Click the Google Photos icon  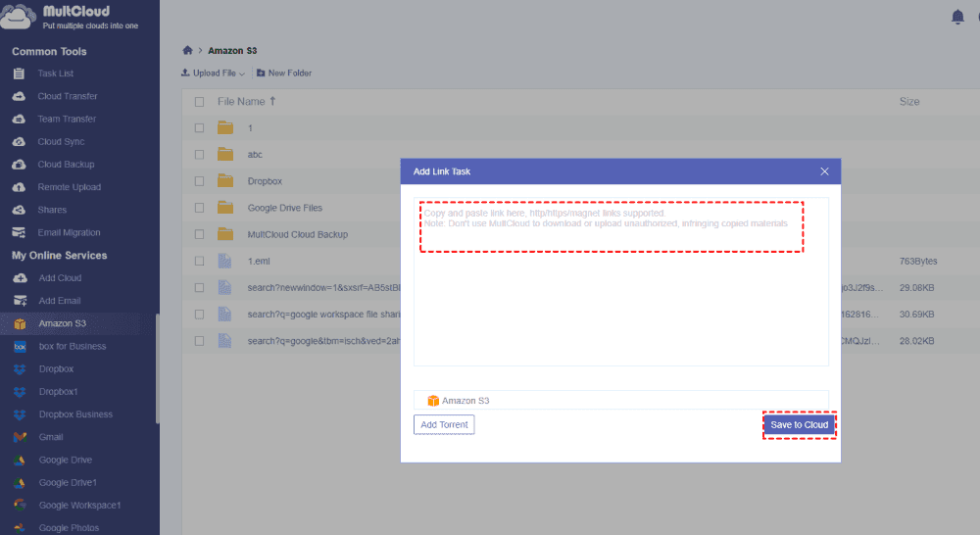[x=20, y=528]
